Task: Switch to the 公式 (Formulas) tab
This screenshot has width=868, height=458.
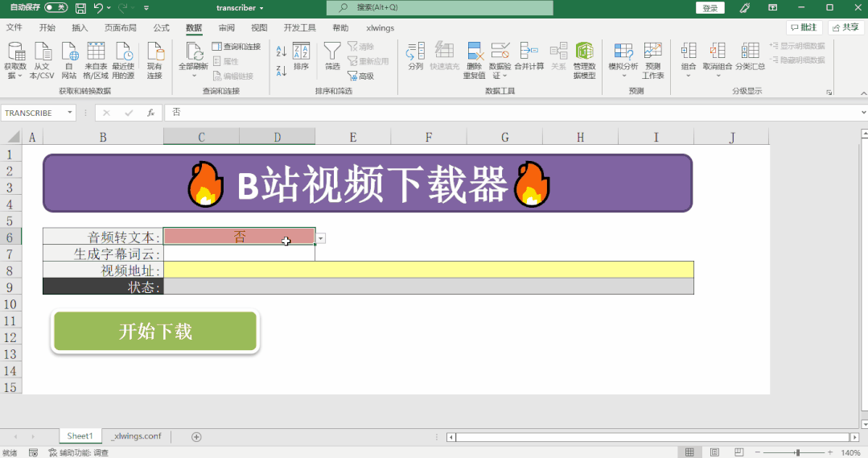Action: click(x=161, y=27)
